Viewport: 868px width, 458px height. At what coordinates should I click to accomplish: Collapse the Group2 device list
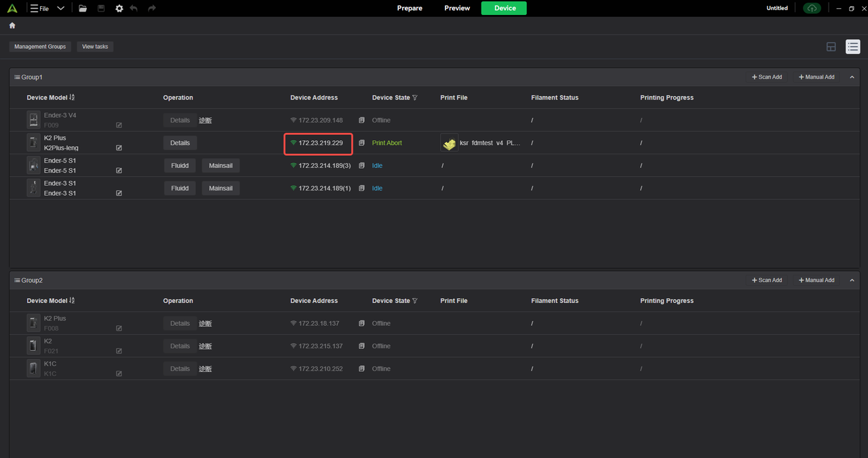(852, 280)
